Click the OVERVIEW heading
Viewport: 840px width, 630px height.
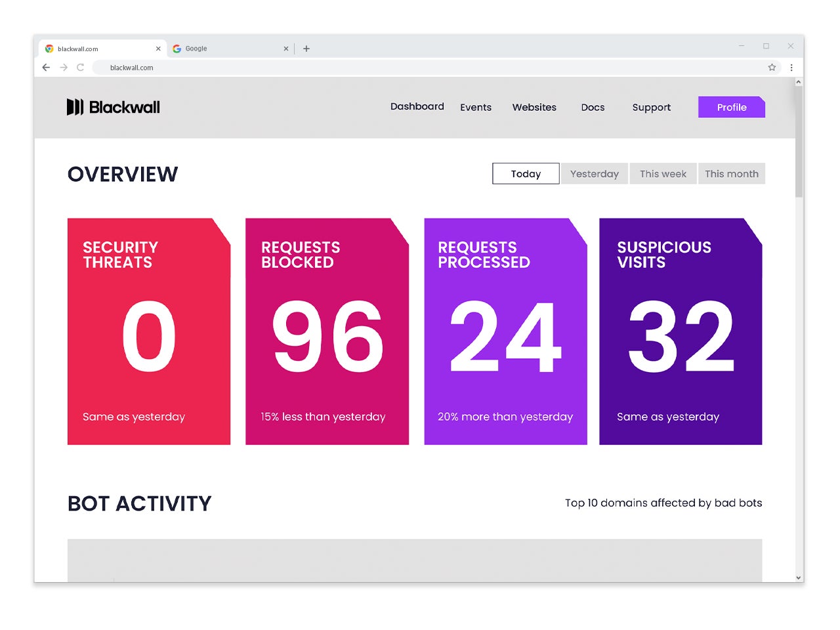tap(123, 174)
